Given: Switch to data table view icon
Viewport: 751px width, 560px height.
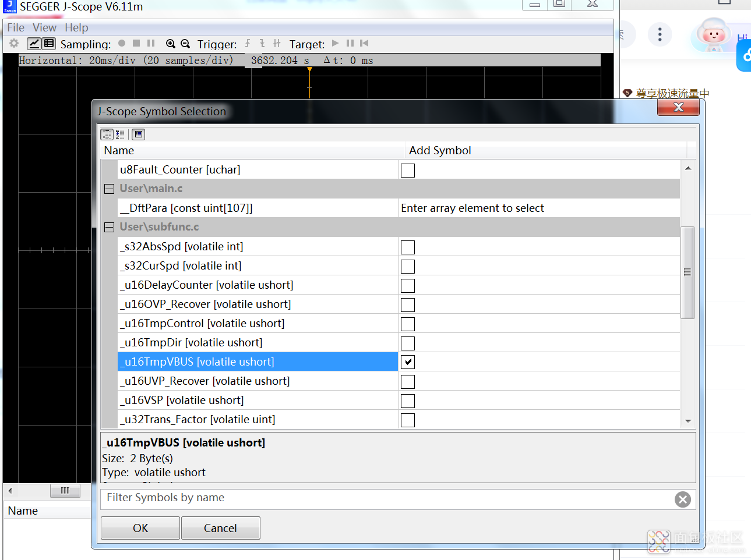Looking at the screenshot, I should [49, 44].
